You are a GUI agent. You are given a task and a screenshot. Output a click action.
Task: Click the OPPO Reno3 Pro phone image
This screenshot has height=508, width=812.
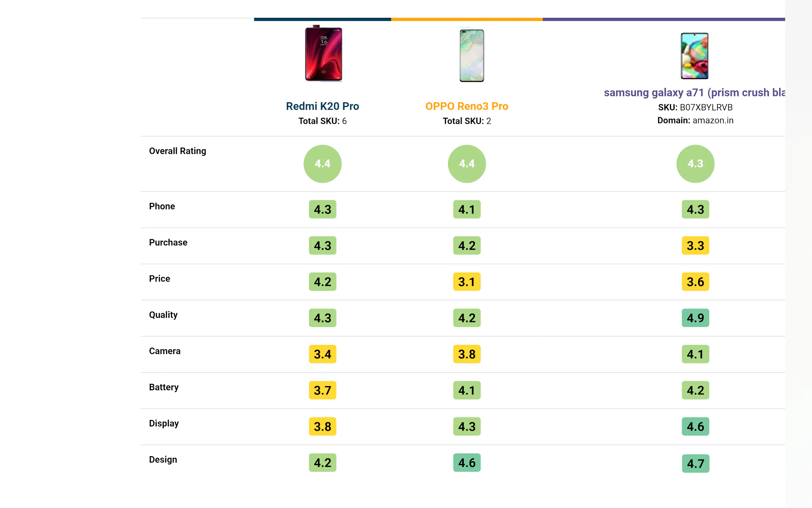pyautogui.click(x=472, y=55)
